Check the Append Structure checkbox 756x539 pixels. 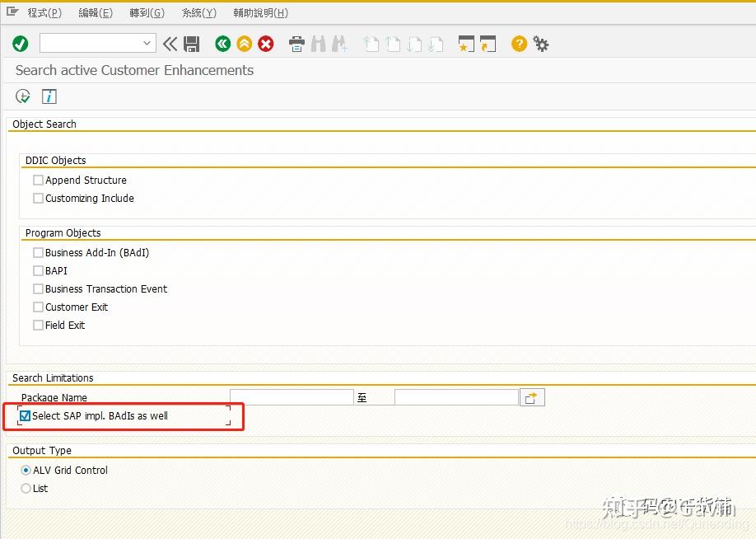tap(38, 180)
